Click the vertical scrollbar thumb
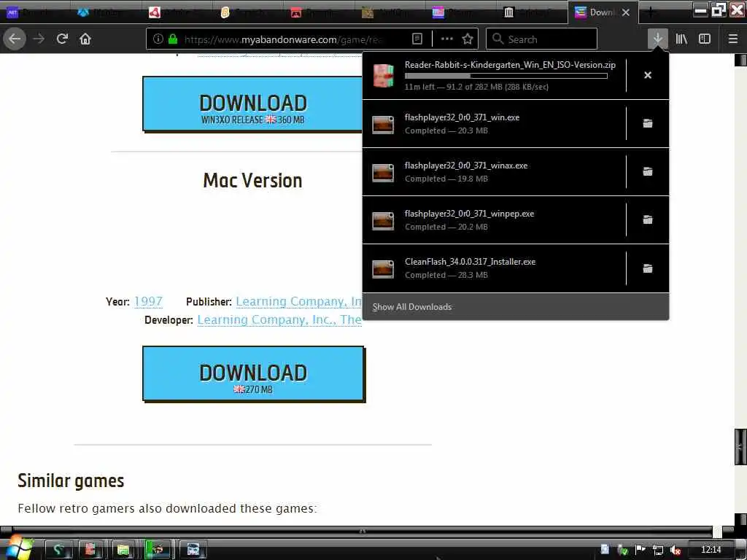 click(x=740, y=447)
